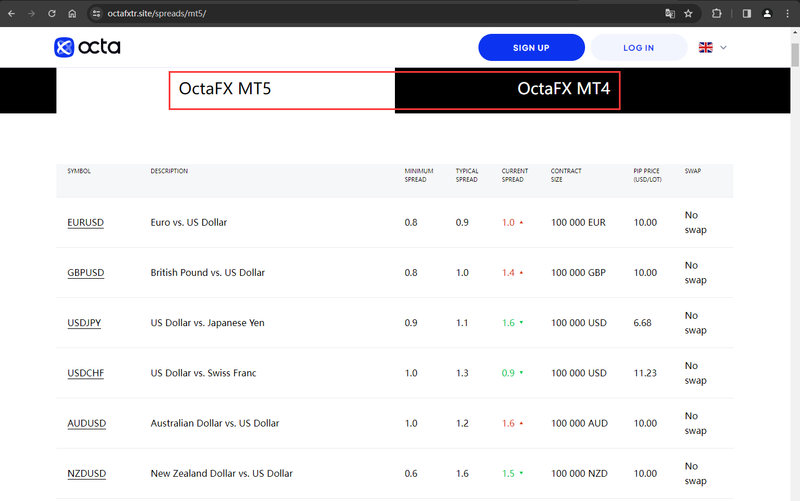Bookmark this page with star icon

[688, 14]
